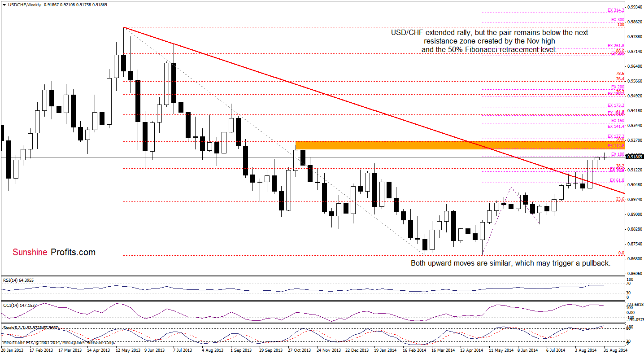Image resolution: width=644 pixels, height=354 pixels.
Task: Click the 0.98620 price axis value
Action: [635, 22]
